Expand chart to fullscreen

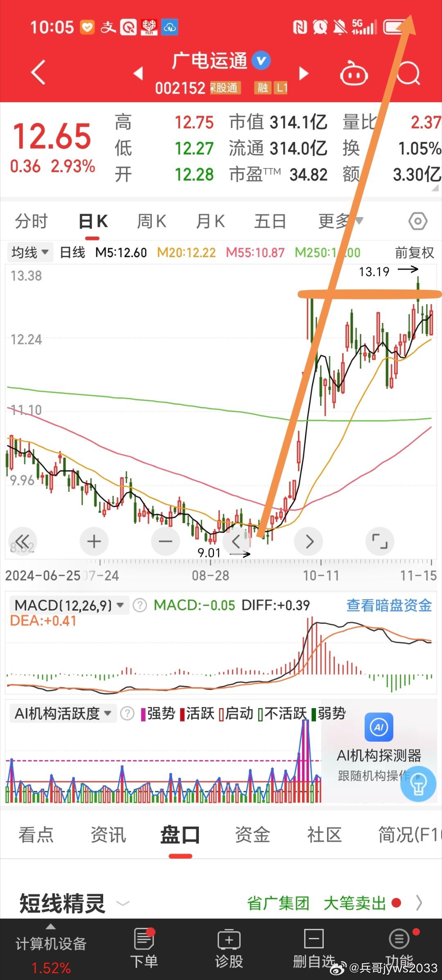[380, 541]
